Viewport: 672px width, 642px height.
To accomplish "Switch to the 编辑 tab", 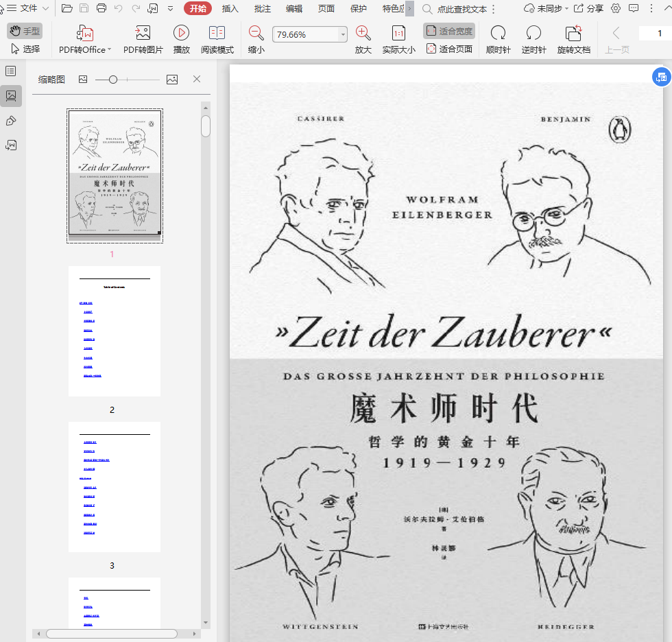I will [294, 8].
